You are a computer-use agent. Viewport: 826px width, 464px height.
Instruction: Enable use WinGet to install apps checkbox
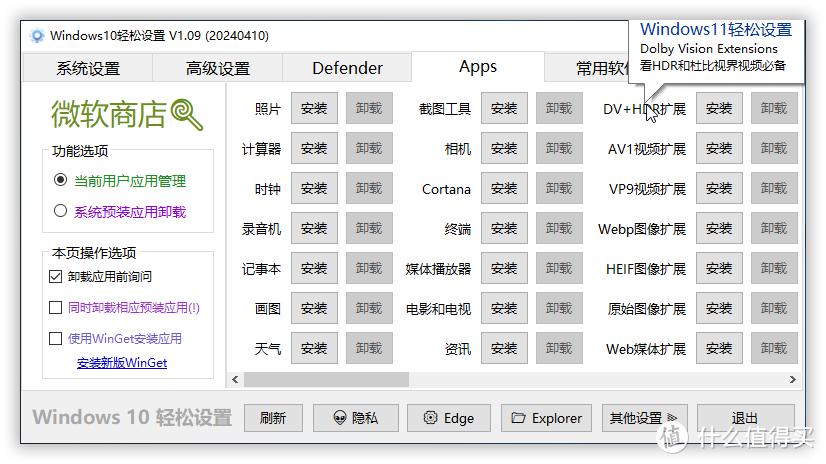pos(55,338)
